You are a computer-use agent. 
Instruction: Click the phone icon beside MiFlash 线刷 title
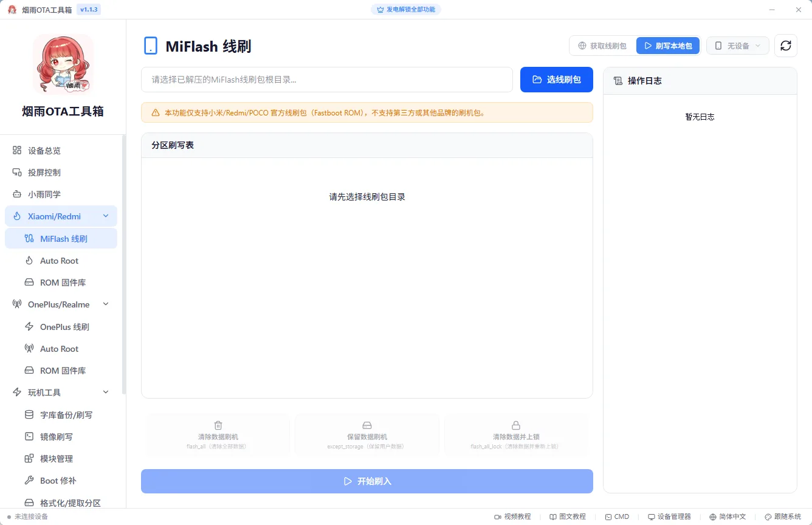[x=150, y=46]
